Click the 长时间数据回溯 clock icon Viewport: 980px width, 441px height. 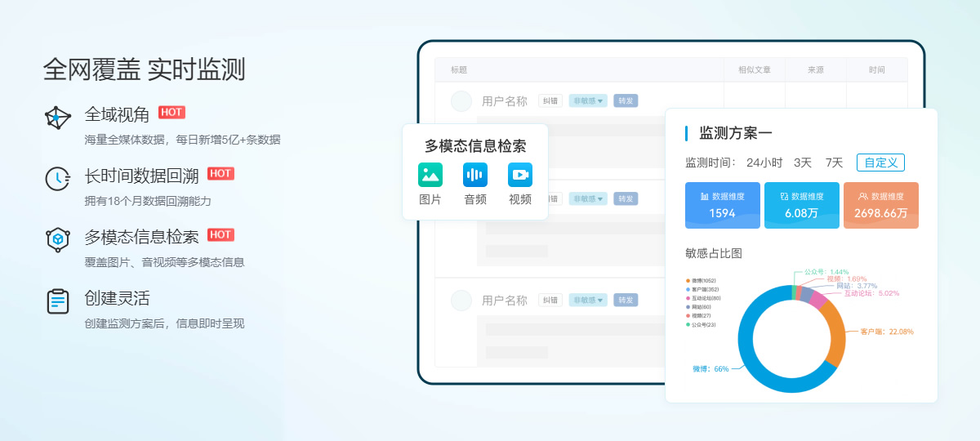[57, 178]
